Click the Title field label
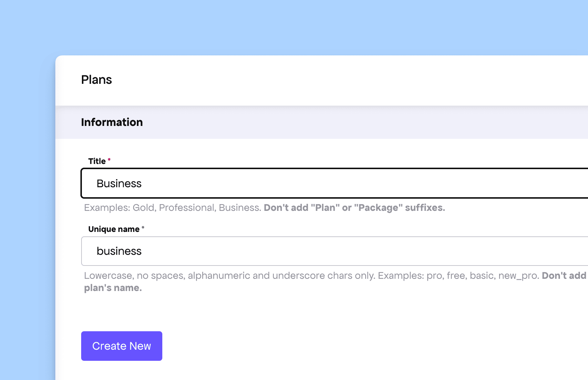 (x=97, y=161)
